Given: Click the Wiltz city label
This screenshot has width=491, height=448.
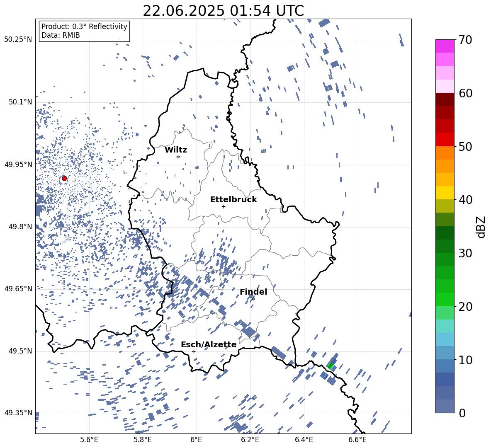Looking at the screenshot, I should pos(176,150).
